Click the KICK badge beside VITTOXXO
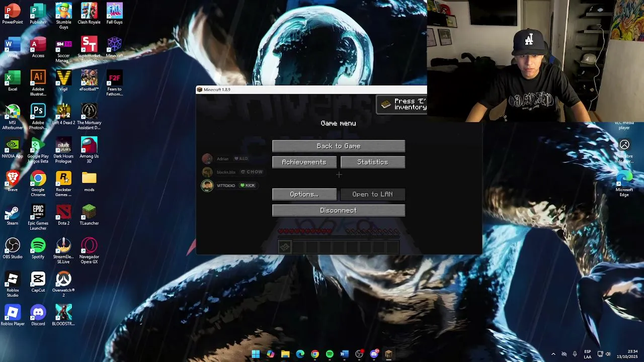The height and width of the screenshot is (362, 644). click(x=248, y=186)
